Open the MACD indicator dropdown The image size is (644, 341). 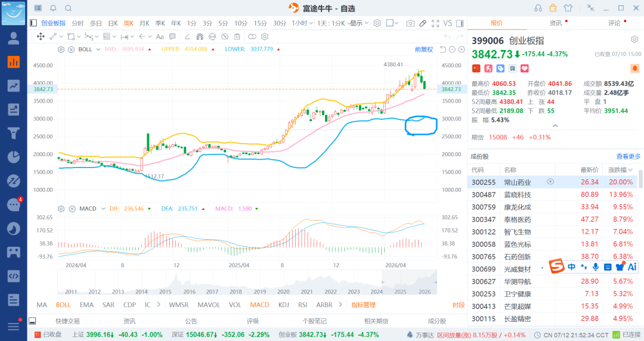tap(103, 209)
